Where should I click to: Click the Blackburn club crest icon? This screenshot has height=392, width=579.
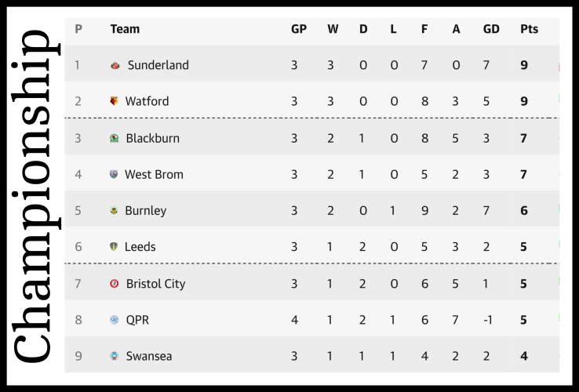pyautogui.click(x=115, y=139)
